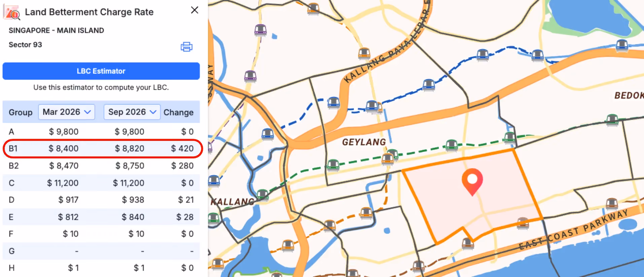Image resolution: width=644 pixels, height=277 pixels.
Task: Click the EAST COAST PARKWAY road label
Action: coord(573,230)
